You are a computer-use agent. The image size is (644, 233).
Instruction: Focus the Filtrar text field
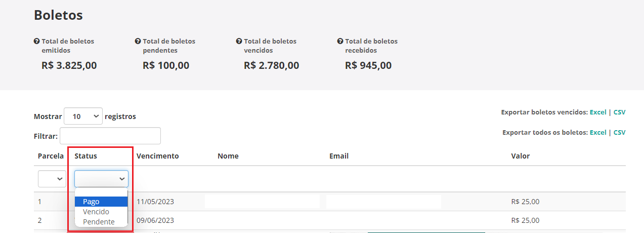pyautogui.click(x=110, y=136)
